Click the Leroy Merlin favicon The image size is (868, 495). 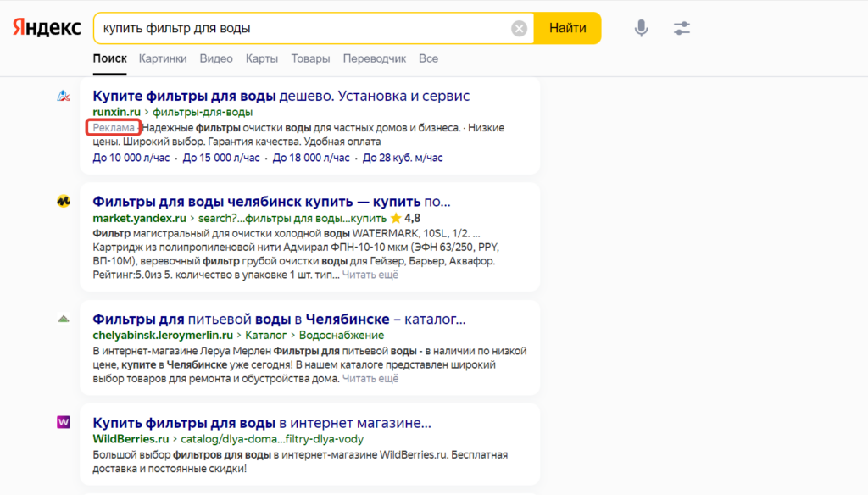[64, 319]
